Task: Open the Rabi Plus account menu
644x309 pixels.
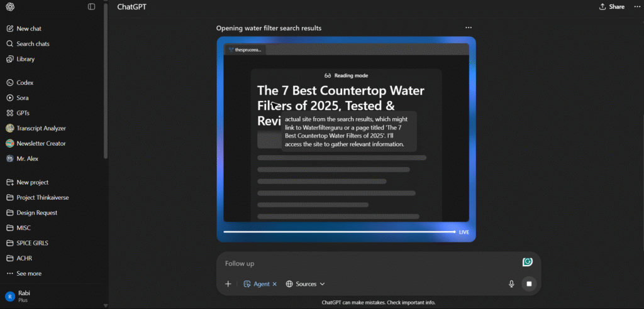Action: [x=24, y=296]
